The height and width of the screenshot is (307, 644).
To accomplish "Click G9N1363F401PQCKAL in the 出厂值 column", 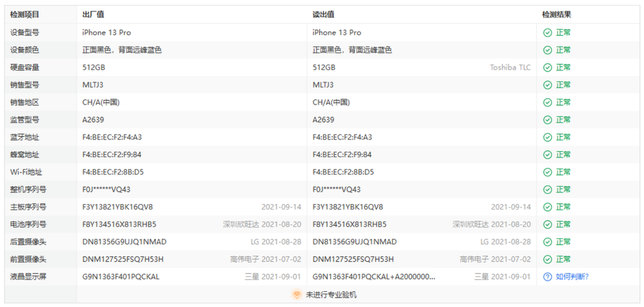I will 121,277.
